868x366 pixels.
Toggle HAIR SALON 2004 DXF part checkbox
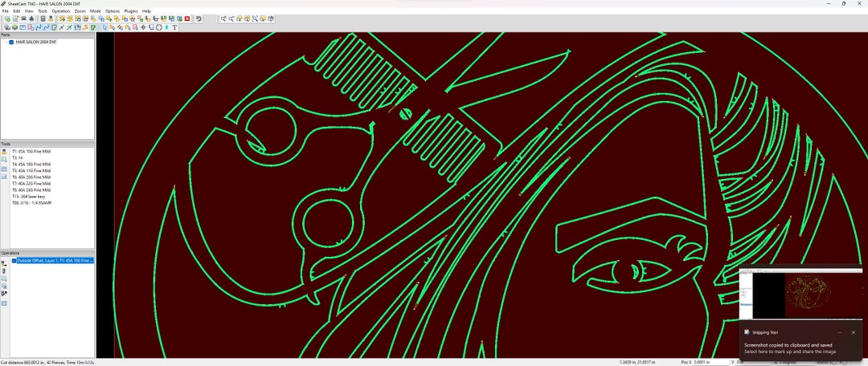[x=11, y=42]
